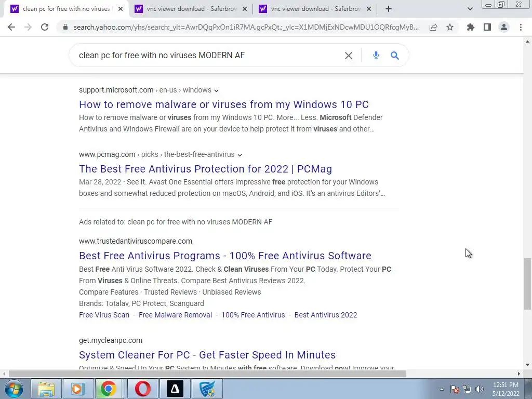Open 'How to remove malware or viruses' result
Screen dimensions: 532x399
point(224,104)
